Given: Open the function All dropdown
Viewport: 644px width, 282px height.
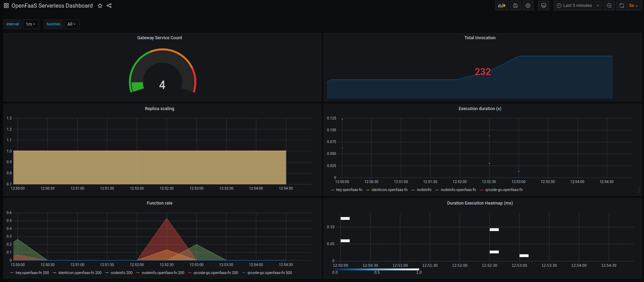Looking at the screenshot, I should (x=72, y=24).
